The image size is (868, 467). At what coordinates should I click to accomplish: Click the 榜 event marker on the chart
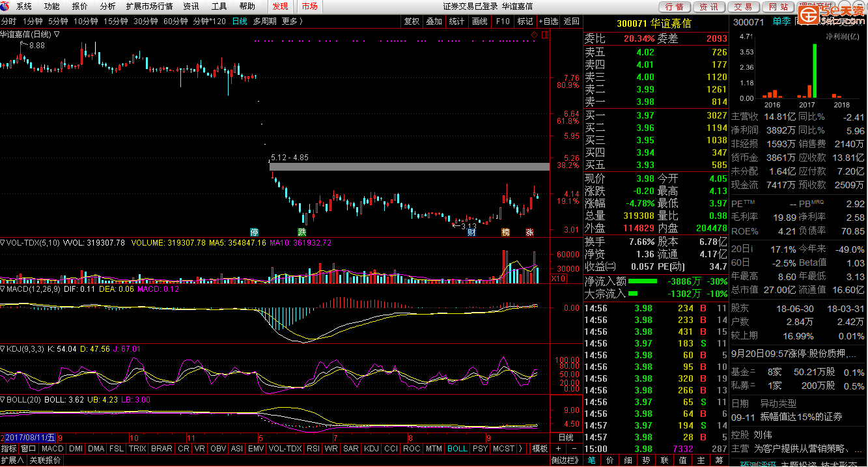506,232
